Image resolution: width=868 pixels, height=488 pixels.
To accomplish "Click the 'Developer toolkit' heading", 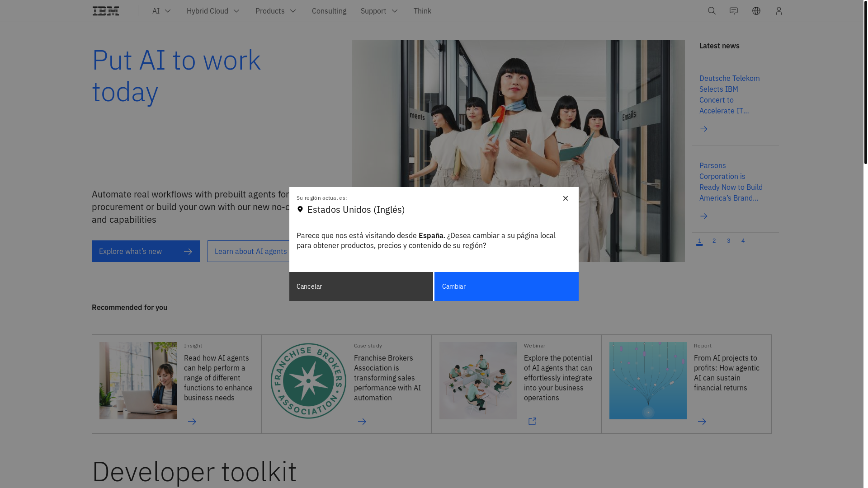I will click(194, 471).
